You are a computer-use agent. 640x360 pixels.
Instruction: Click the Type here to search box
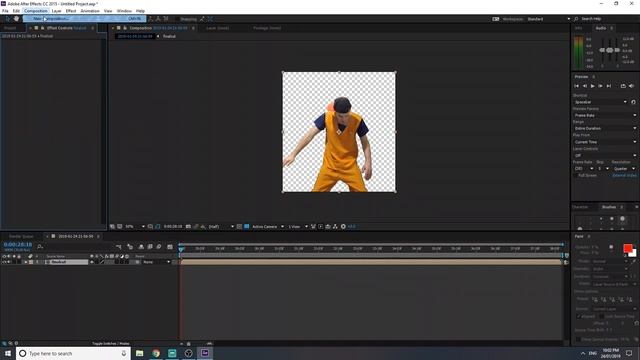pos(73,353)
